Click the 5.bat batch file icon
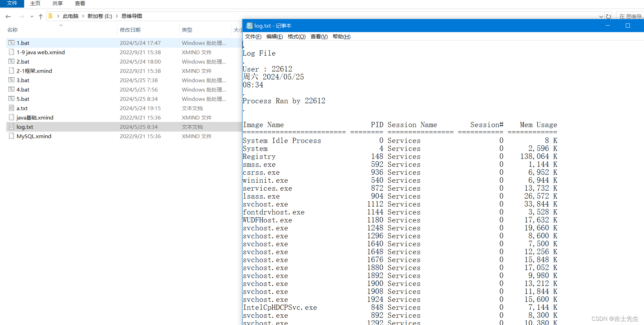The image size is (644, 325). click(x=11, y=99)
